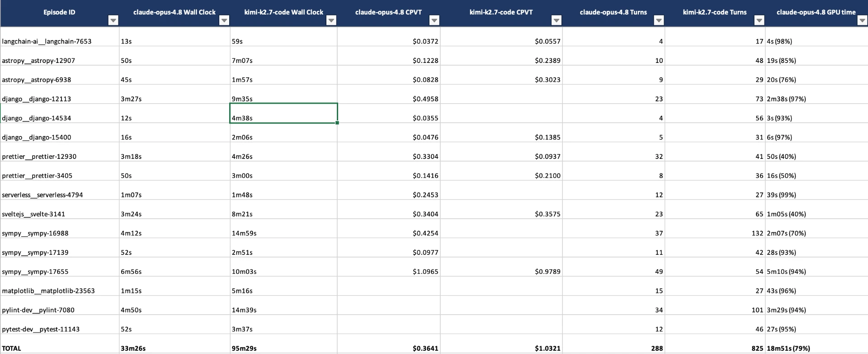This screenshot has height=354, width=868.
Task: Open kimi-k2.7-code Wall Clock filter dropdown
Action: [x=331, y=20]
